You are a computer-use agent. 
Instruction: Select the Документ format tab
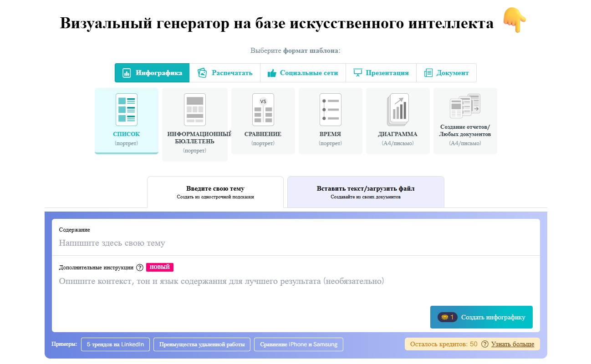coord(446,73)
